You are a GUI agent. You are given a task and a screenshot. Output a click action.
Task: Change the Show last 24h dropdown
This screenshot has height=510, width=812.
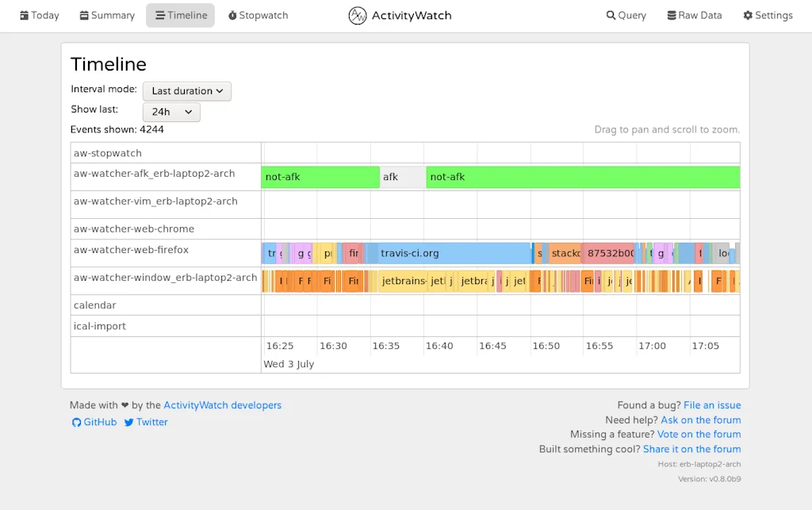tap(170, 112)
